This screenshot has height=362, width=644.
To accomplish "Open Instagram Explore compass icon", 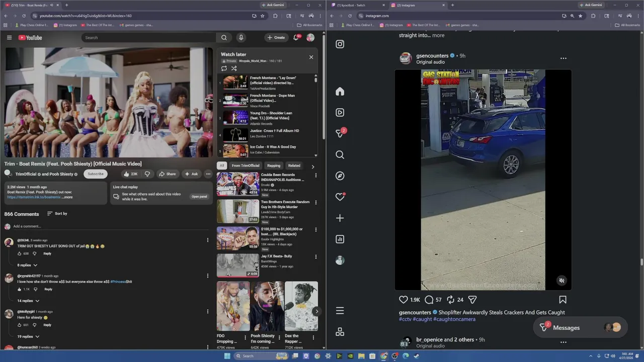I will 340,176.
